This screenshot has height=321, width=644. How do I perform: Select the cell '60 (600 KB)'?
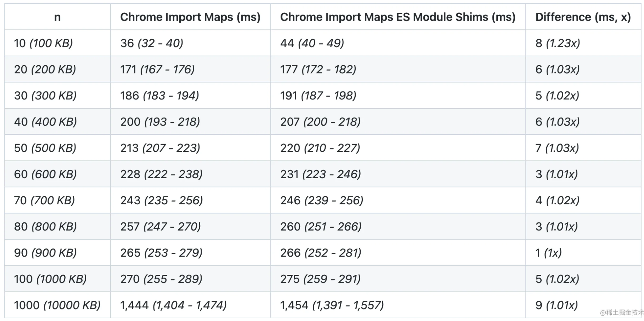tap(57, 174)
